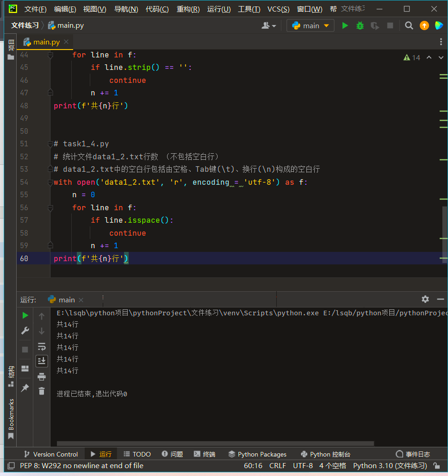Click the stop square in run panel
This screenshot has height=476, width=448.
point(25,350)
